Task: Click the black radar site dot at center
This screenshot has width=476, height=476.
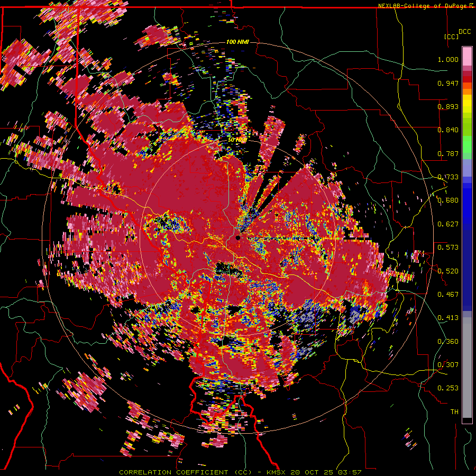Action: (237, 237)
